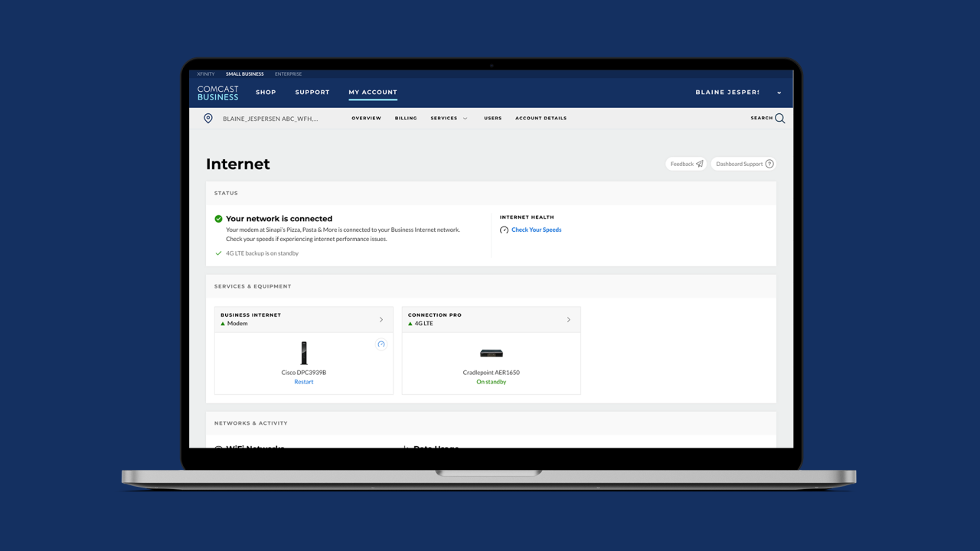Go to the Billing tab
980x551 pixels.
[x=406, y=119]
